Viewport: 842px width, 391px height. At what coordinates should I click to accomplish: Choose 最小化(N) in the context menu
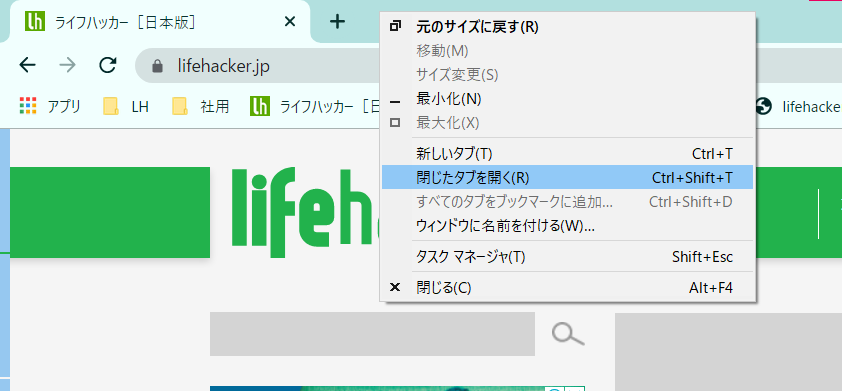point(567,99)
